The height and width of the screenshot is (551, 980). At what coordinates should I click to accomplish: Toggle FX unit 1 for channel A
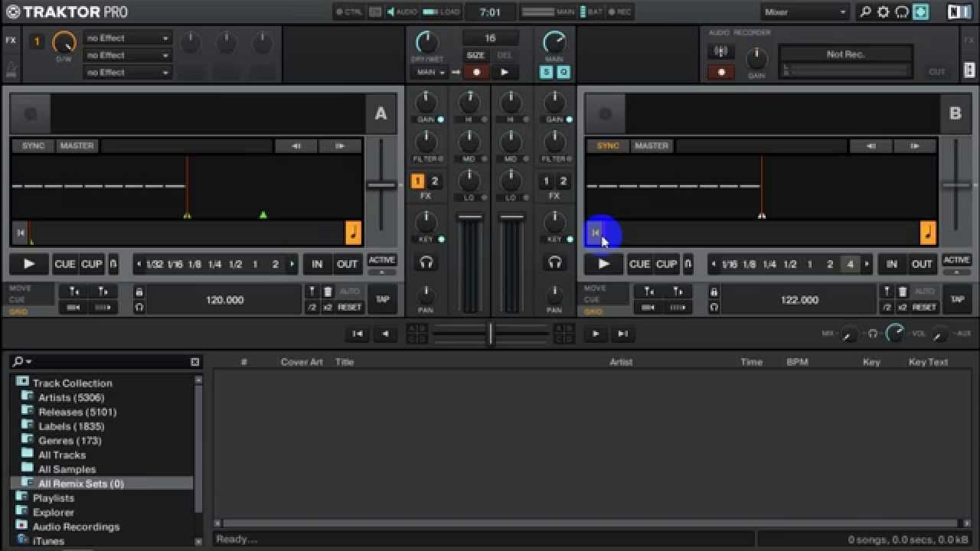[x=418, y=181]
